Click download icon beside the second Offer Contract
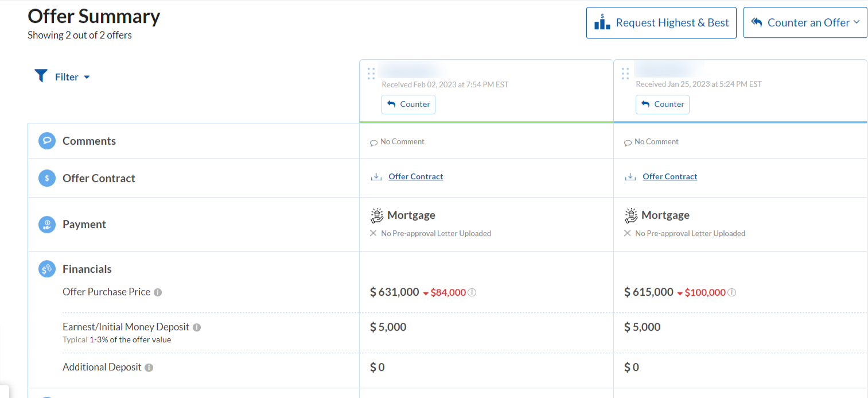The image size is (868, 398). tap(630, 177)
